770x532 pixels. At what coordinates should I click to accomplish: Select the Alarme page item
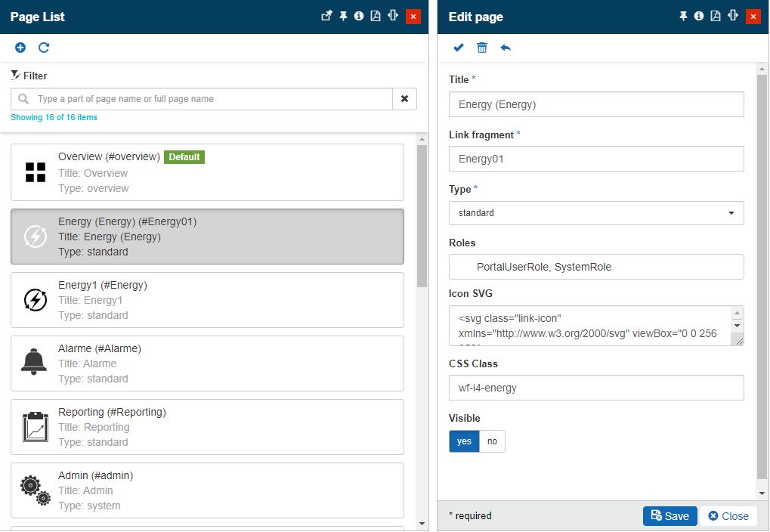point(207,363)
